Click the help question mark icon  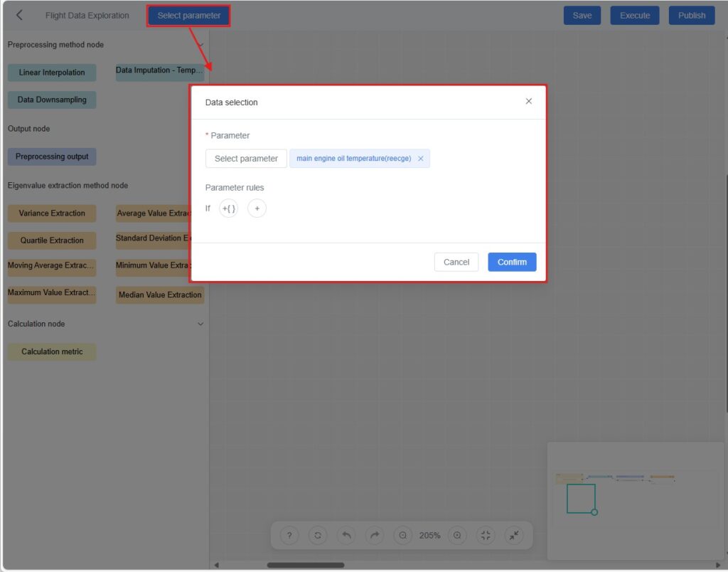(x=289, y=536)
